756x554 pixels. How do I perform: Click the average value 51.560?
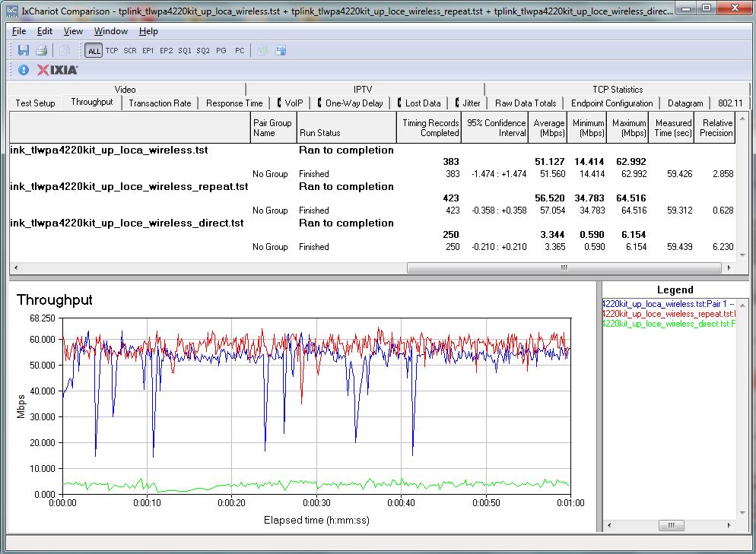pos(552,174)
